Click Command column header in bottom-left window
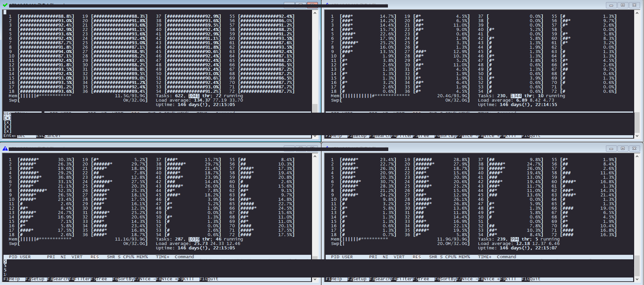Image resolution: width=644 pixels, height=285 pixels. point(184,257)
